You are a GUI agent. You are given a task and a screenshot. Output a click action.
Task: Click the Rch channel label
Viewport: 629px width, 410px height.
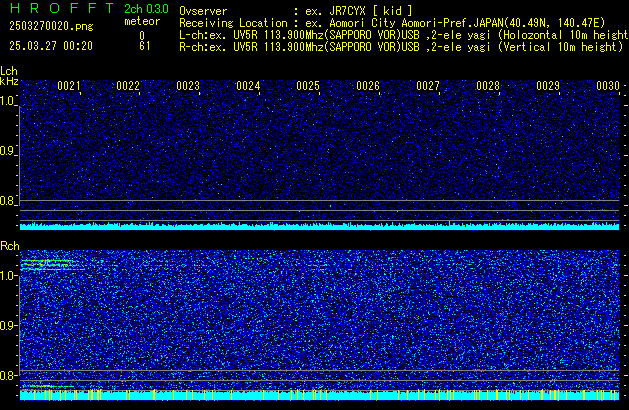point(10,246)
